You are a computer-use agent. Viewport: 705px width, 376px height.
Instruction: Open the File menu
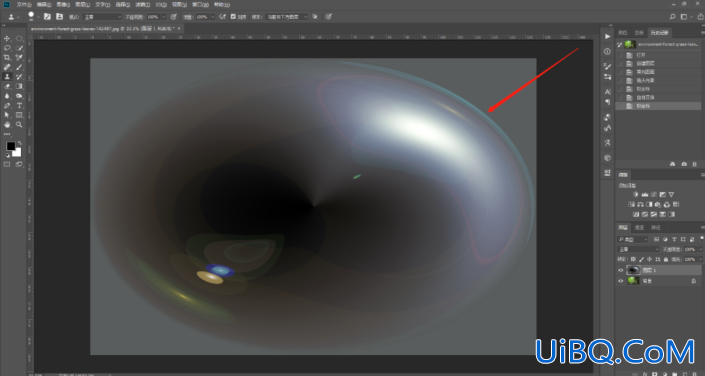[24, 4]
